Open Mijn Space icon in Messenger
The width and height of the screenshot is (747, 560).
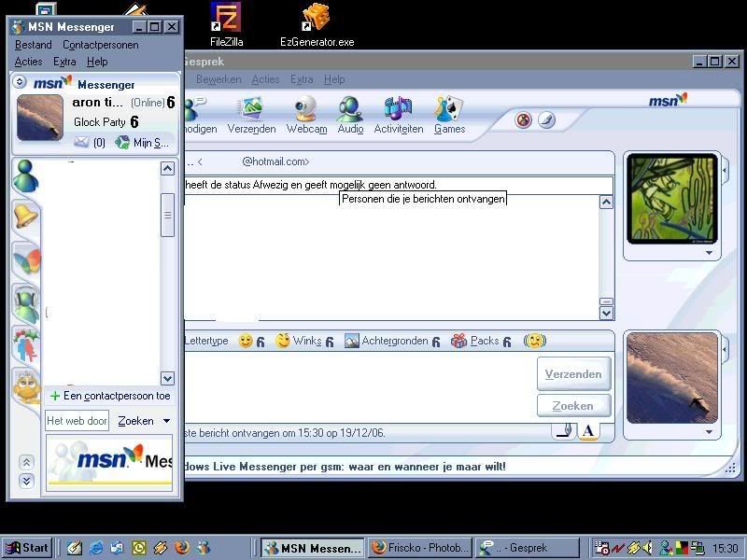122,142
